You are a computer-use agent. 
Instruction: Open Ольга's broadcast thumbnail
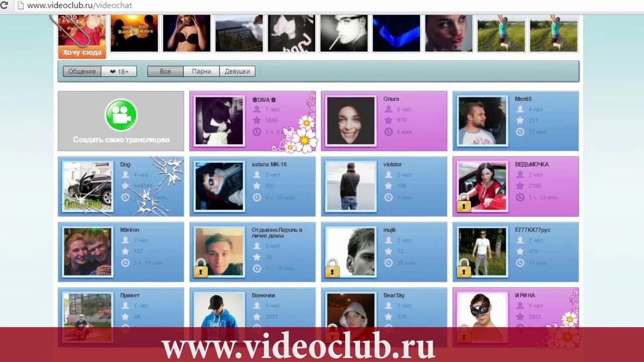click(351, 121)
